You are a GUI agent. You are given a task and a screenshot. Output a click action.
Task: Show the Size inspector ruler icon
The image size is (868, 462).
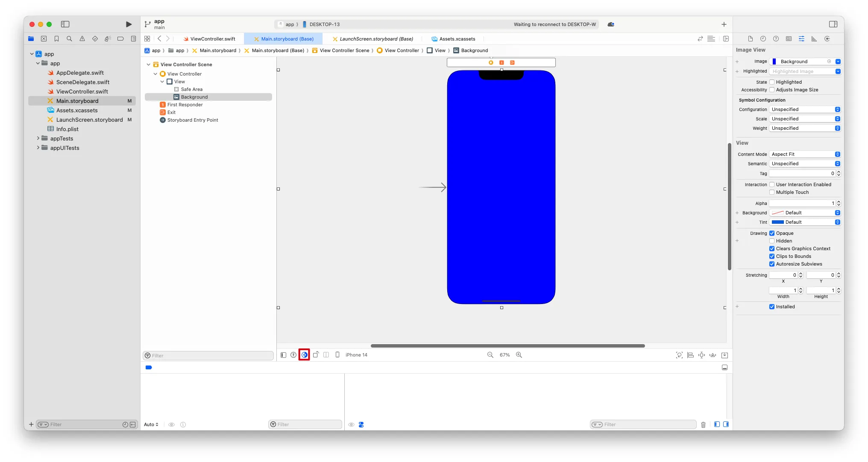tap(814, 39)
